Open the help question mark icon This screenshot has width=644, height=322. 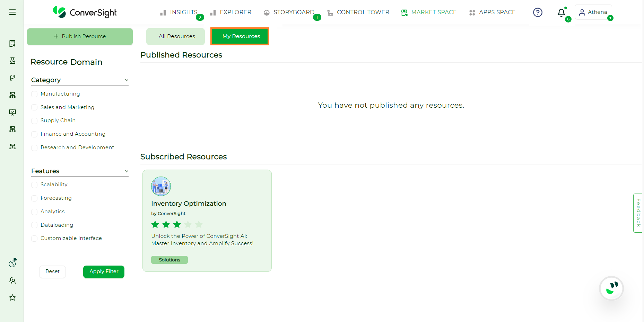538,12
